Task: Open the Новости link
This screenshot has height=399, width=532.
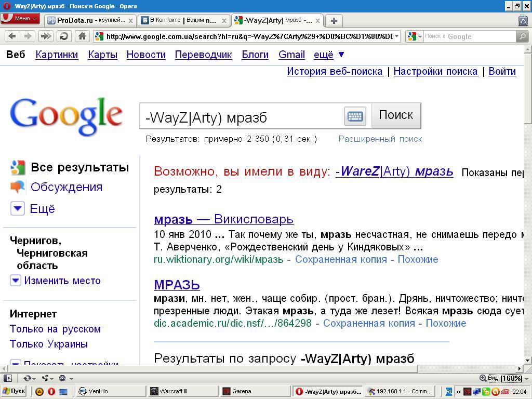Action: coord(146,55)
